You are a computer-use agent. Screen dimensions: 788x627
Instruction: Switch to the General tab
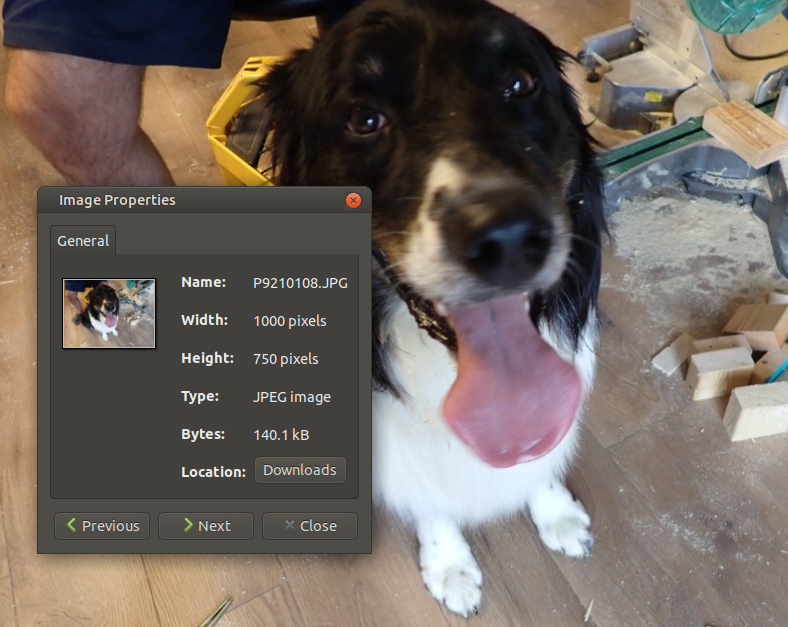(x=83, y=241)
